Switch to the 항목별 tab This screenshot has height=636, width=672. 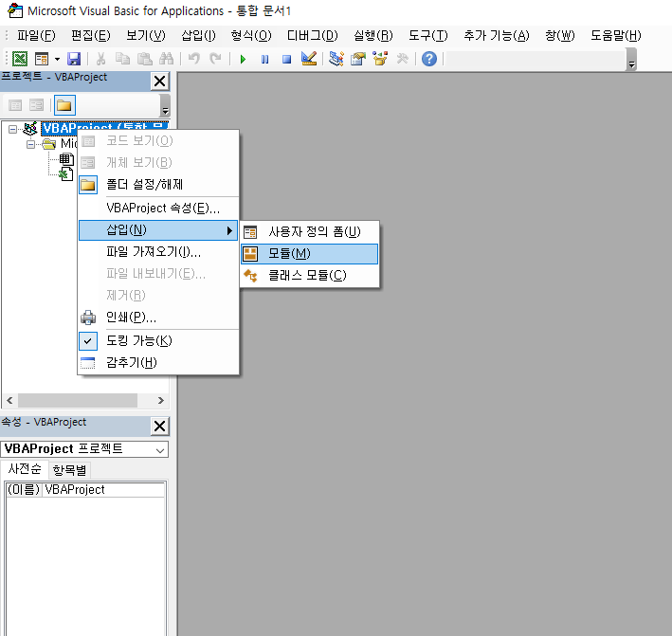tap(69, 470)
